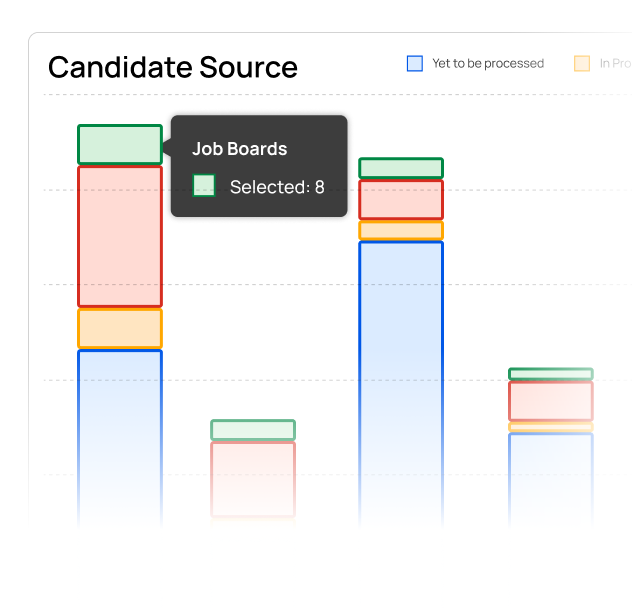The width and height of the screenshot is (632, 608).
Task: Click the green Selected segment of Job Boards bar
Action: pos(120,144)
